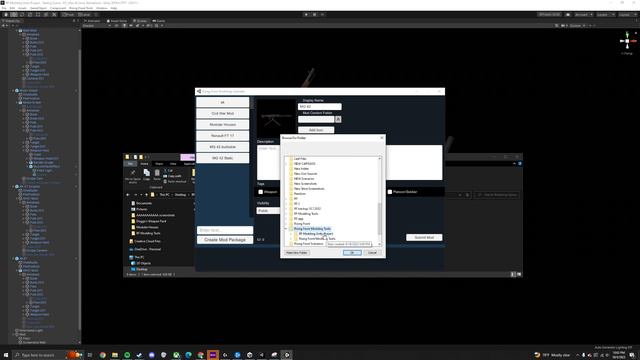This screenshot has width=640, height=360.
Task: Click the Unity Play button
Action: click(306, 15)
